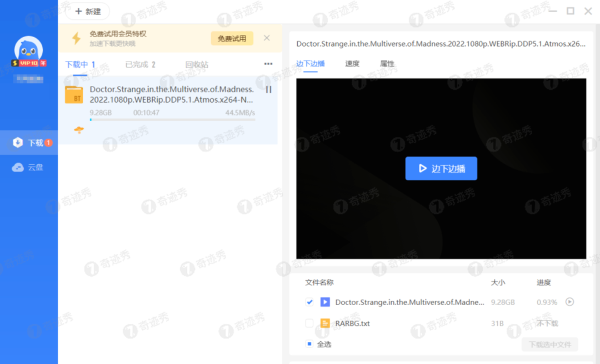Switch to the 已完成 tab
The height and width of the screenshot is (364, 600).
click(x=140, y=64)
